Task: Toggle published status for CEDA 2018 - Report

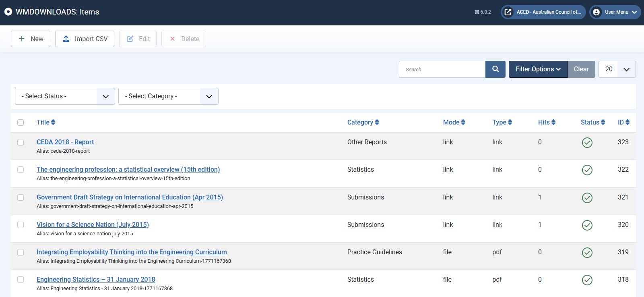Action: (x=587, y=143)
